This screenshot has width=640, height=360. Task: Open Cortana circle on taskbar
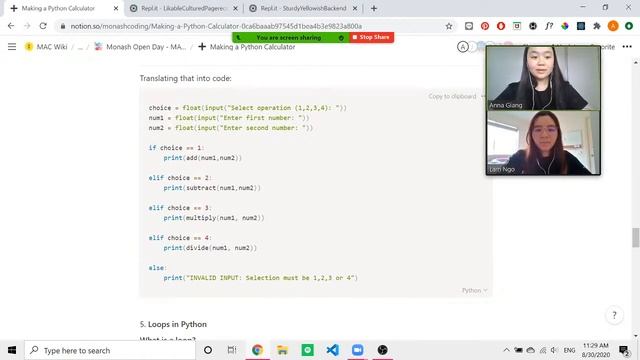[x=208, y=350]
